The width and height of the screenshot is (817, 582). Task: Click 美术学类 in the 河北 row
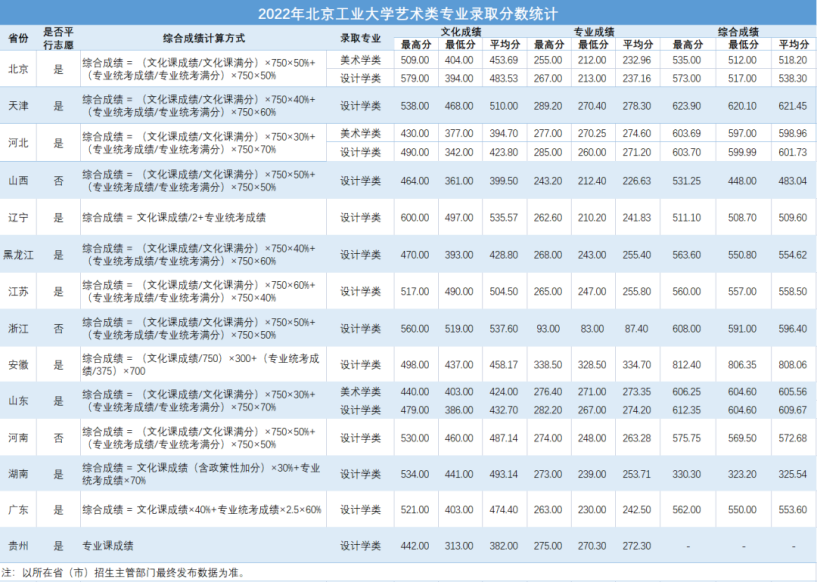(x=361, y=133)
